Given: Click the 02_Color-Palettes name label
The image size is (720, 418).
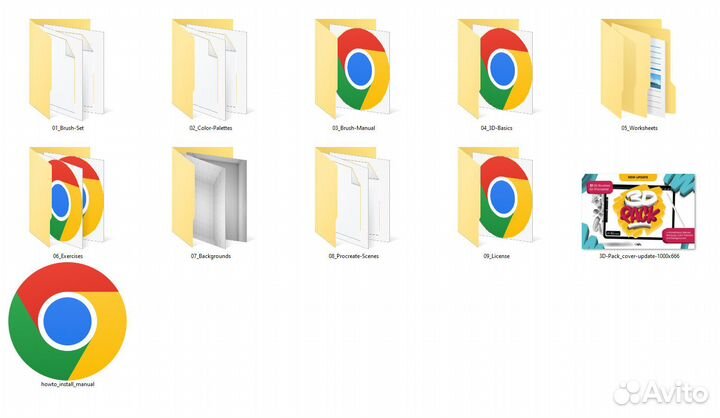Looking at the screenshot, I should pos(211,128).
